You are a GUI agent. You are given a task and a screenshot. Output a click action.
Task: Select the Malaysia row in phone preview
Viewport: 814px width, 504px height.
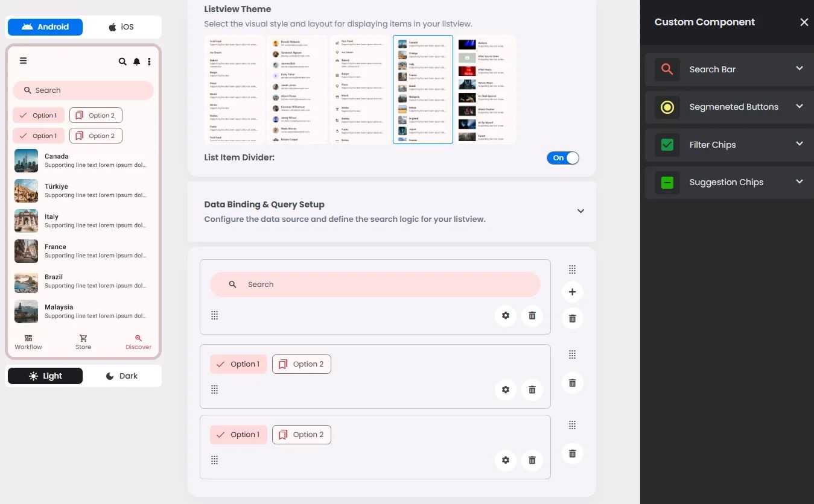[x=83, y=312]
